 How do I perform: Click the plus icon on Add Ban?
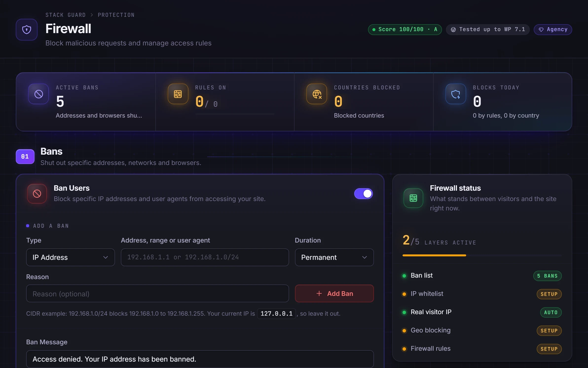319,293
